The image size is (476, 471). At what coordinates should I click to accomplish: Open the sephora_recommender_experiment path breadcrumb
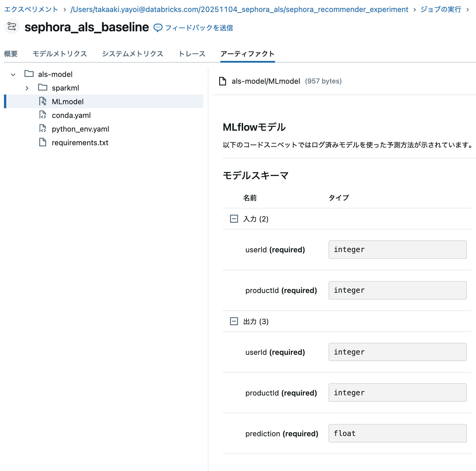(x=239, y=9)
